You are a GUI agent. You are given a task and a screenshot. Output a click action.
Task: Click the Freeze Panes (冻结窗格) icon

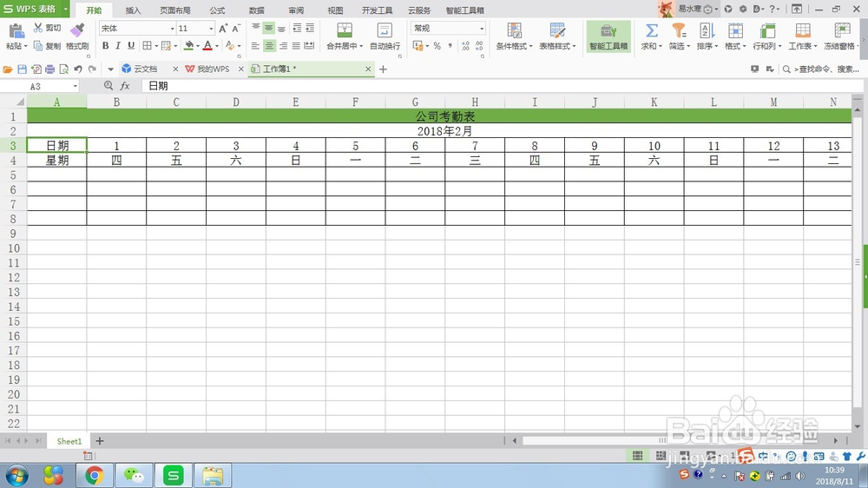(842, 30)
